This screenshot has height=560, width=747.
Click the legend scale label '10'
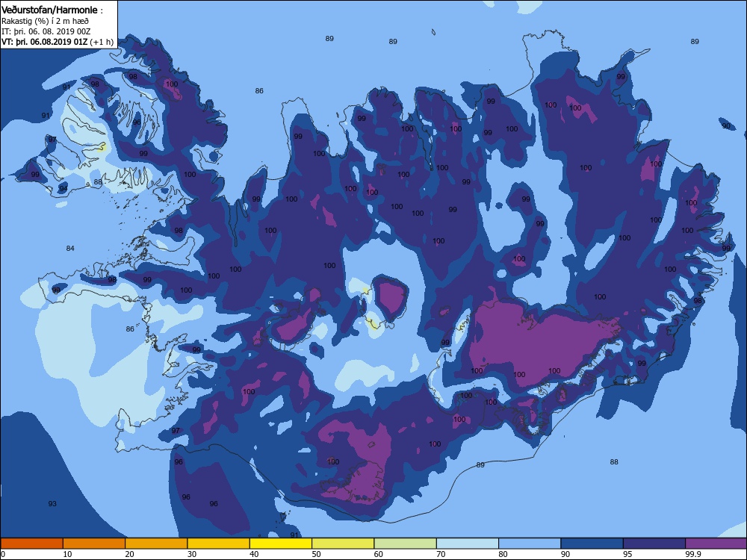[67, 554]
